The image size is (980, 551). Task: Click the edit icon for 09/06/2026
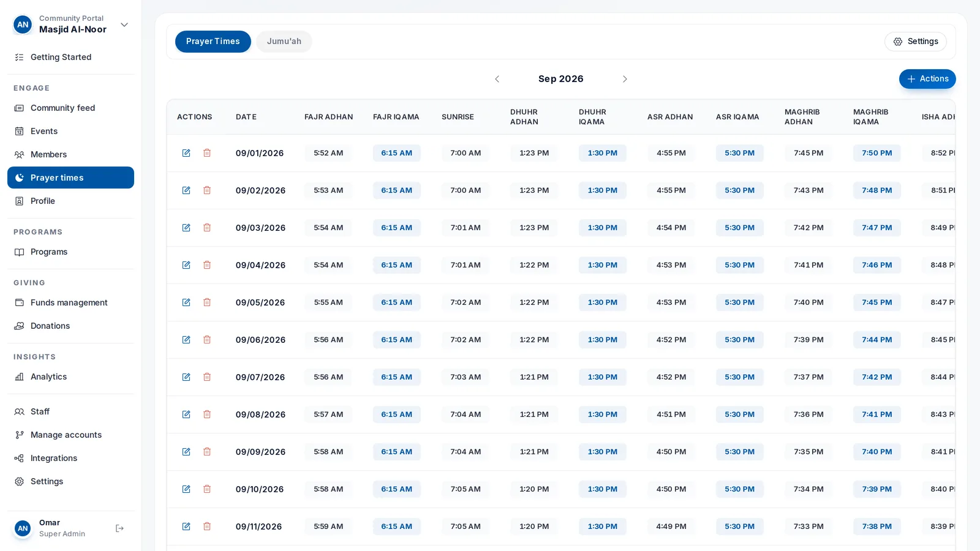[186, 340]
